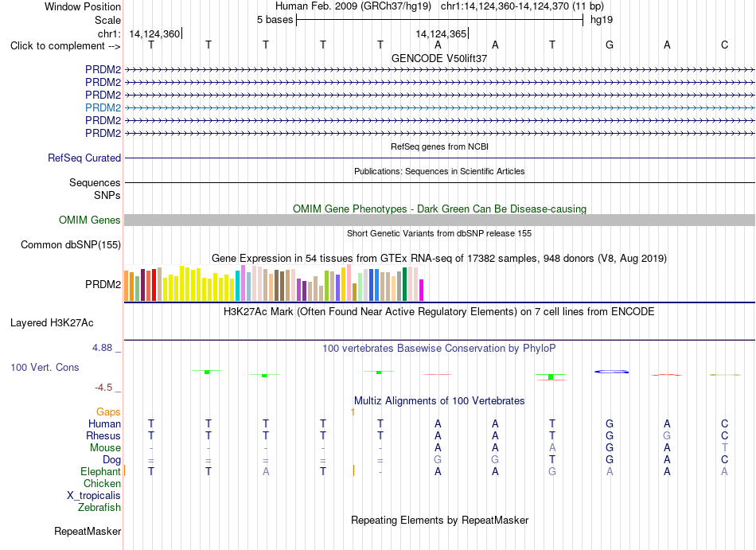Image resolution: width=756 pixels, height=550 pixels.
Task: Click the '5 bases' scale text
Action: pos(275,20)
